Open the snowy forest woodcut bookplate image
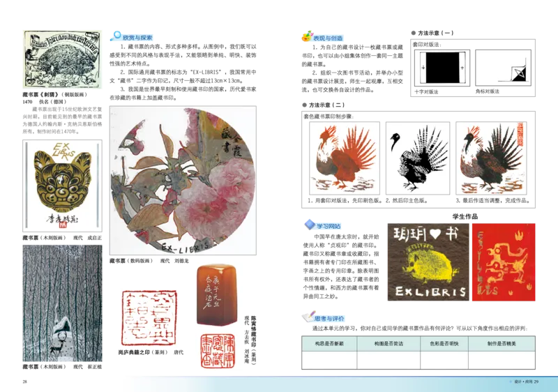This screenshot has width=558, height=392. click(62, 303)
